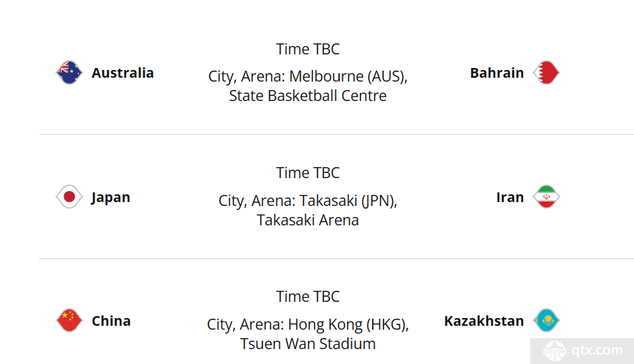Click the Kazakhstan flag icon
Viewport: 634px width, 364px height.
tap(546, 321)
